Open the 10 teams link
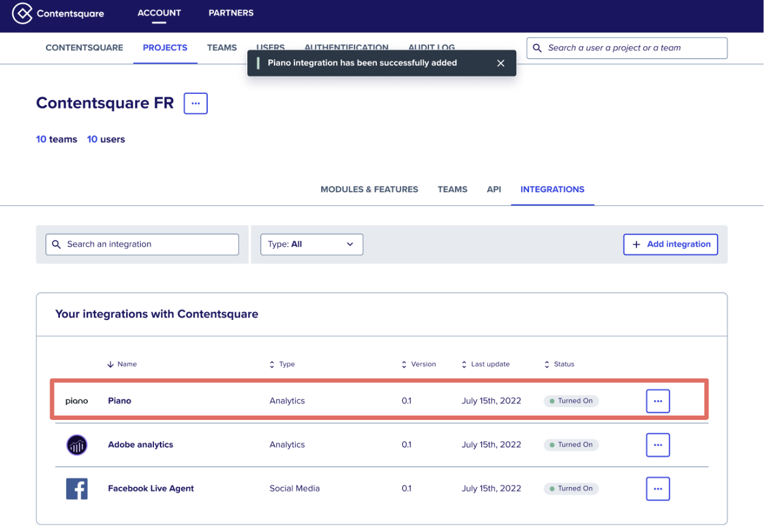This screenshot has width=766, height=532. pos(57,139)
